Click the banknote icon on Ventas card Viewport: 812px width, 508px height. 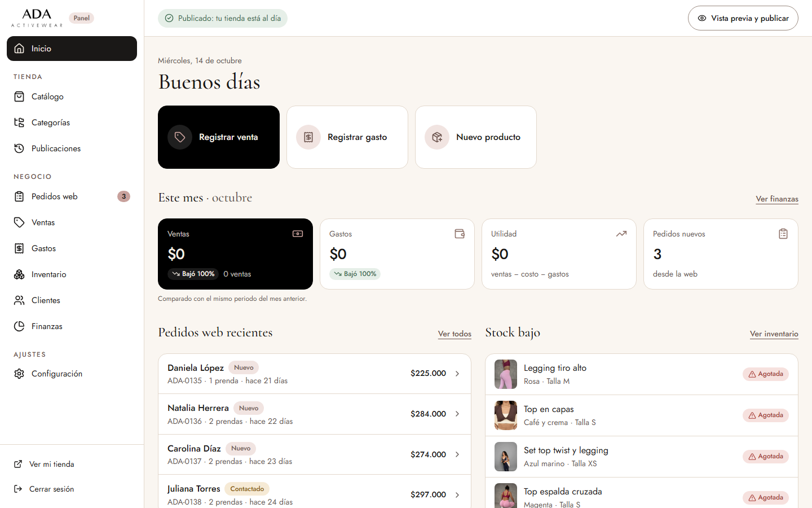tap(298, 234)
